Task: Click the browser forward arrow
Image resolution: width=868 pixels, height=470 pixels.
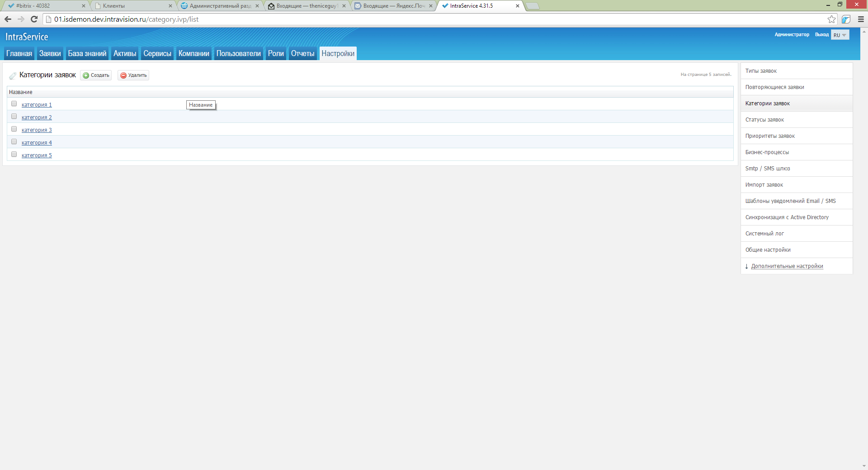Action: tap(21, 19)
